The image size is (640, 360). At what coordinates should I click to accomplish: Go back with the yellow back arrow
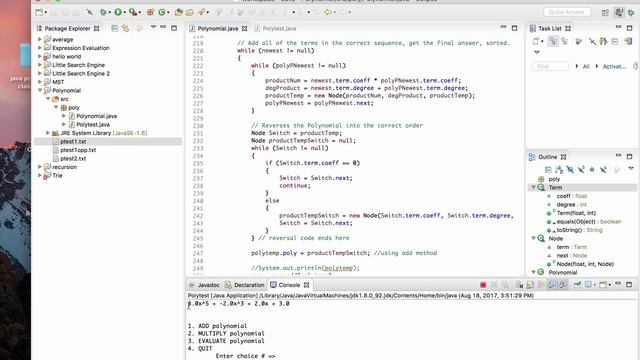click(x=328, y=12)
